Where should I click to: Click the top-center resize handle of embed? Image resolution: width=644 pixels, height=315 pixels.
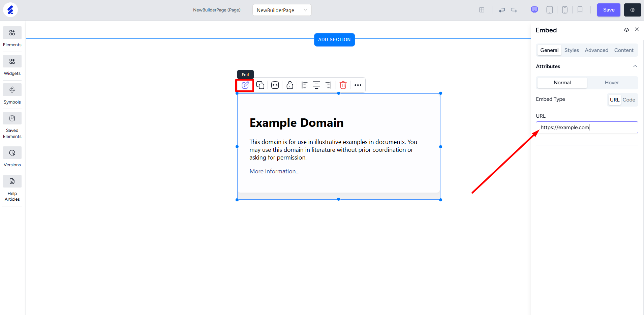tap(339, 93)
